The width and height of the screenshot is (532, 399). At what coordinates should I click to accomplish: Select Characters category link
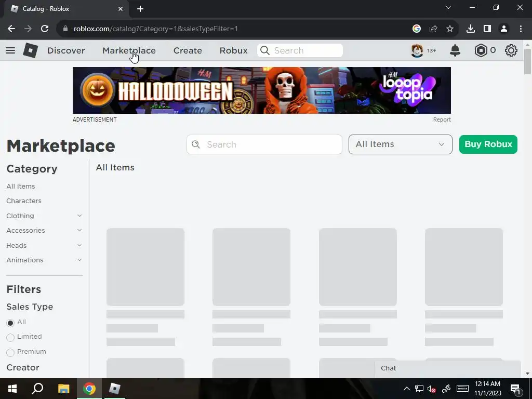tap(24, 201)
